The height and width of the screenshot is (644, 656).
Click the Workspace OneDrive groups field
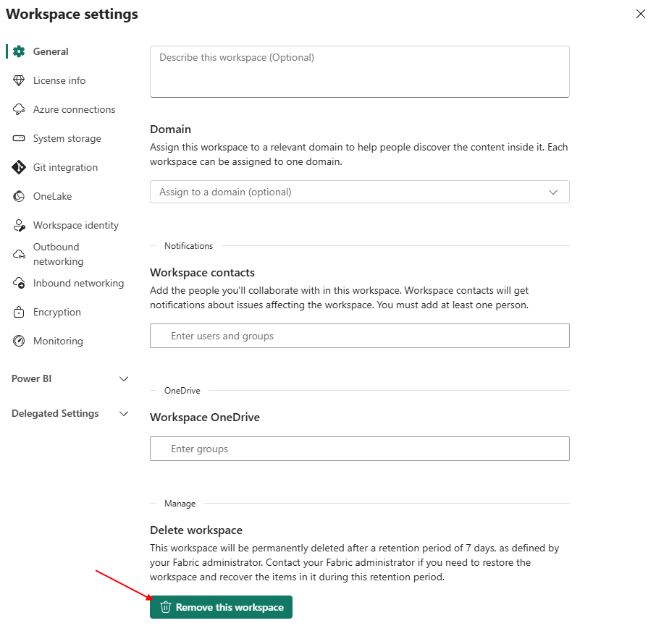pos(359,449)
